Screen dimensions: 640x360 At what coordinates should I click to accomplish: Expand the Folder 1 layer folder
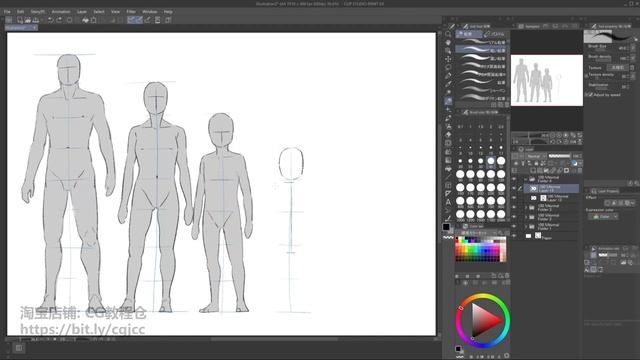pyautogui.click(x=526, y=226)
